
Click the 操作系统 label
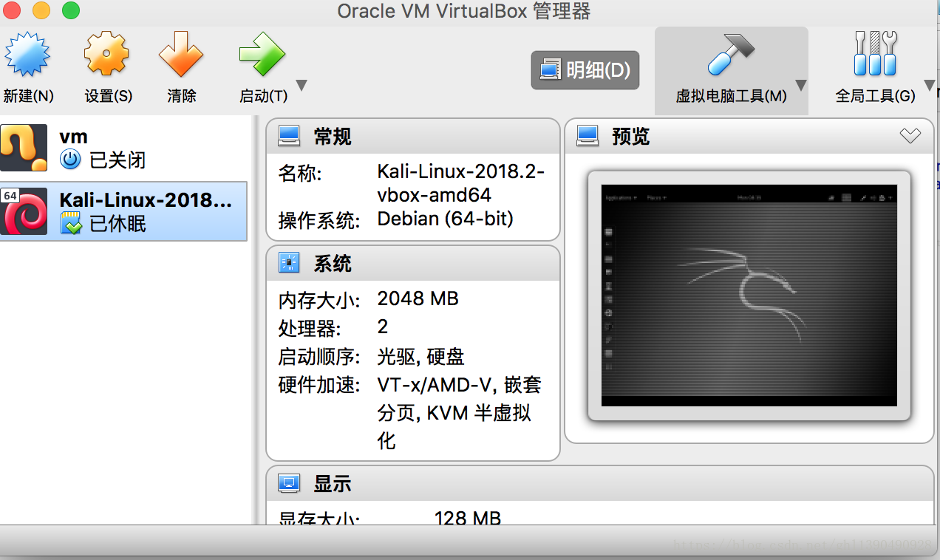[x=319, y=220]
